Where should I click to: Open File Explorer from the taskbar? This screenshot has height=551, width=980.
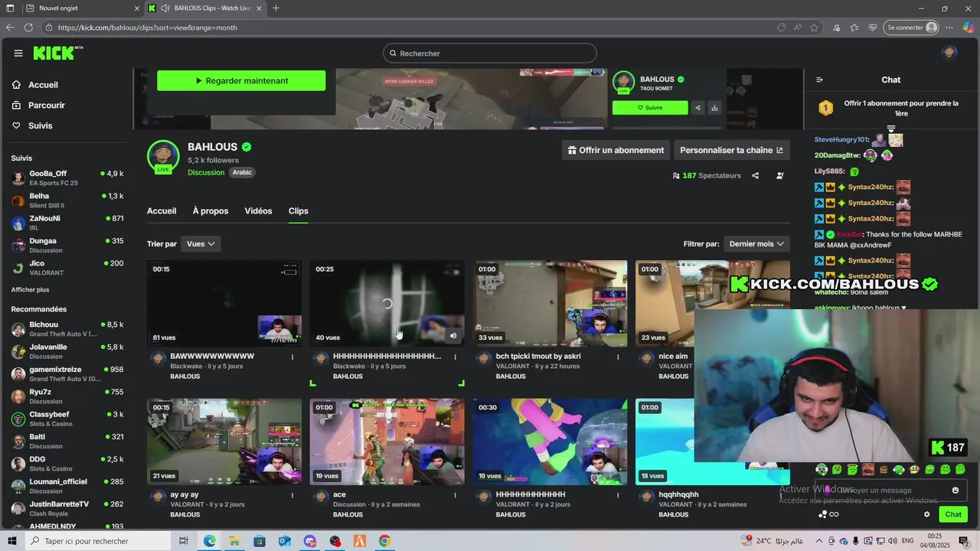234,541
